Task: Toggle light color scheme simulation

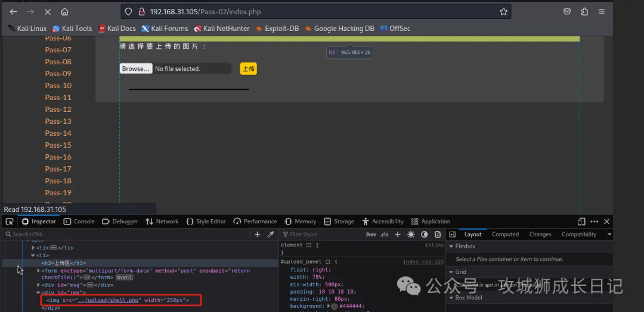Action: click(411, 235)
